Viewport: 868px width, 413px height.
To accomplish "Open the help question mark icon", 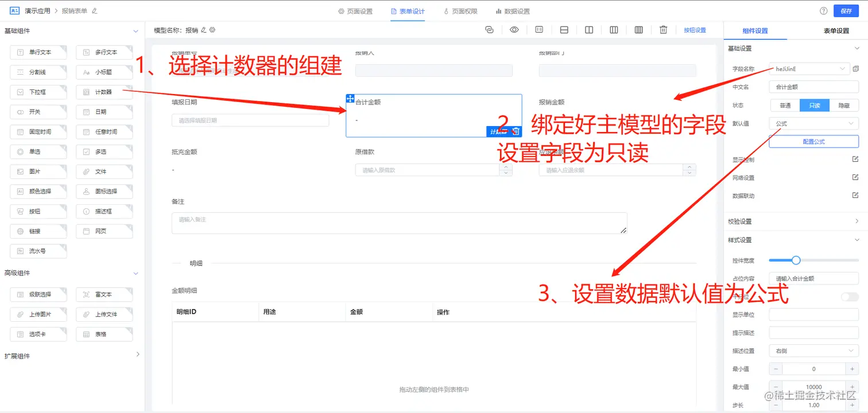I will (x=823, y=11).
